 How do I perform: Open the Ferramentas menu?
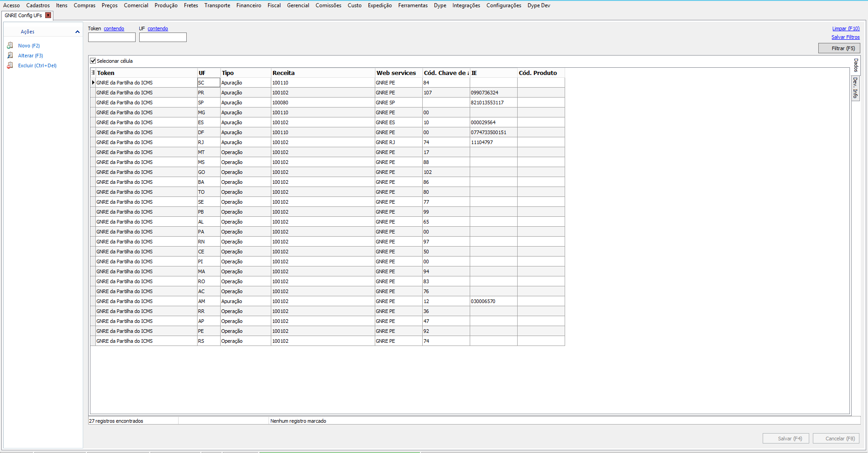click(413, 5)
